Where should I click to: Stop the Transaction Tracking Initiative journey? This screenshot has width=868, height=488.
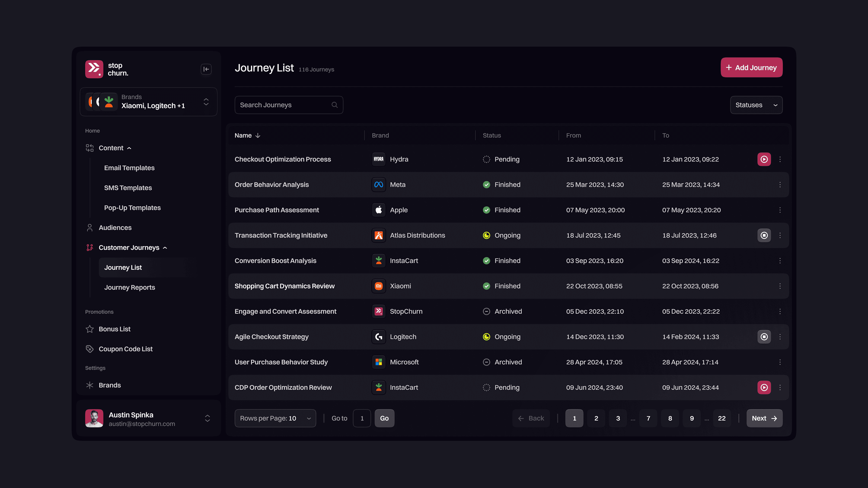pos(764,235)
